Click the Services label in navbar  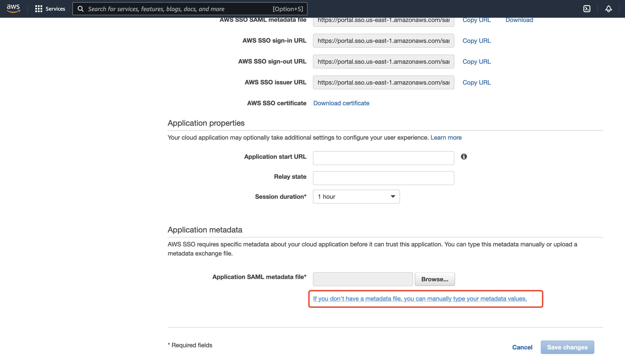click(55, 9)
